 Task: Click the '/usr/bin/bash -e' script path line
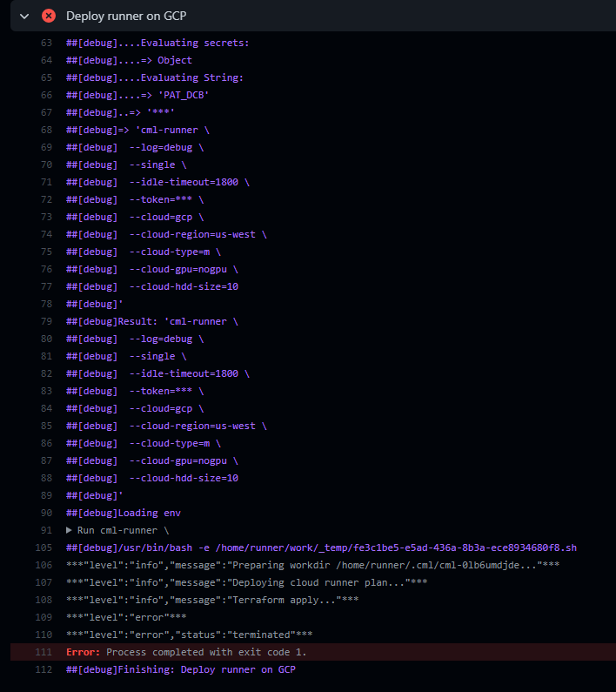pyautogui.click(x=321, y=548)
